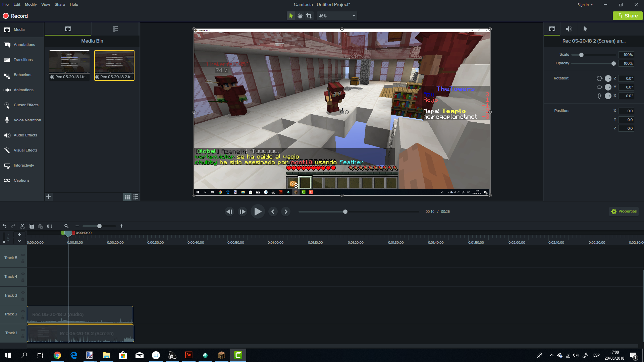This screenshot has width=644, height=362.
Task: Add a new track with plus button
Action: [19, 234]
